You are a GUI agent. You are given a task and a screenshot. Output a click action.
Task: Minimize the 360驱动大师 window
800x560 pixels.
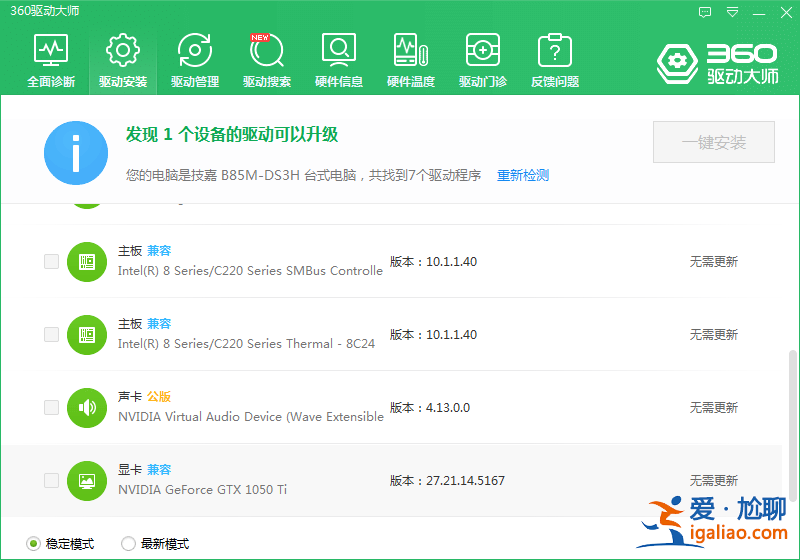click(x=759, y=13)
